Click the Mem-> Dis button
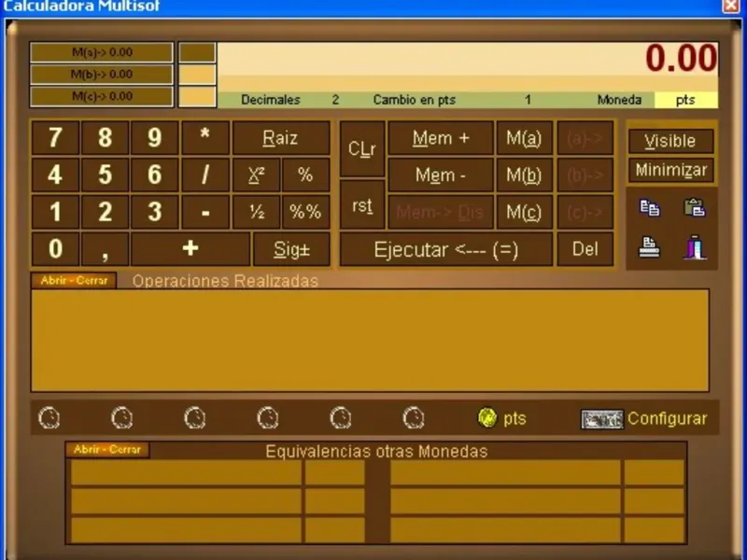This screenshot has width=747, height=560. 441,212
